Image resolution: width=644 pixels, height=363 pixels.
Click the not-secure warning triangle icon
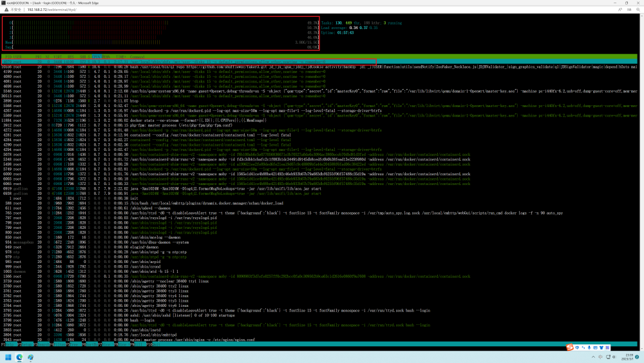[6, 10]
